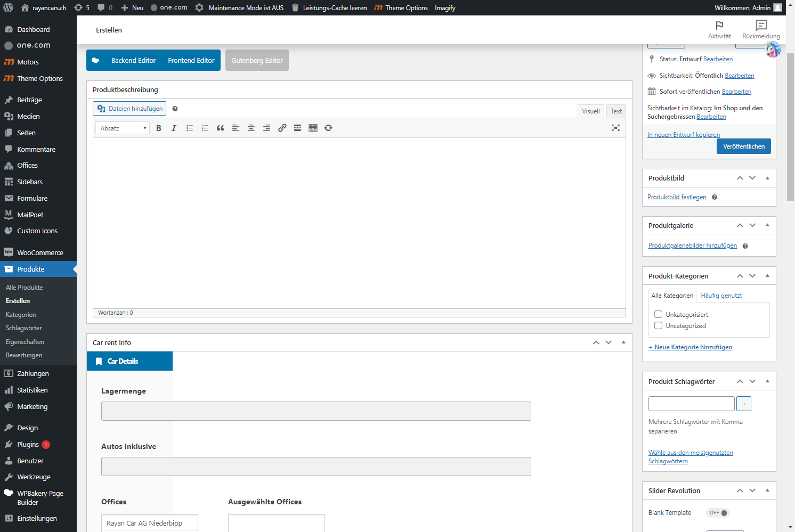
Task: Insert a blockquote
Action: 220,128
